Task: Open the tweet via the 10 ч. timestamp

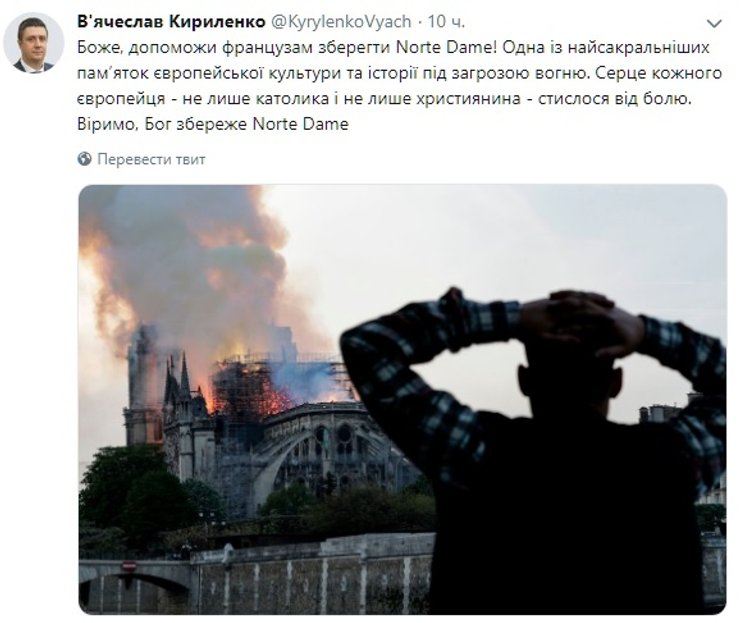Action: point(446,21)
